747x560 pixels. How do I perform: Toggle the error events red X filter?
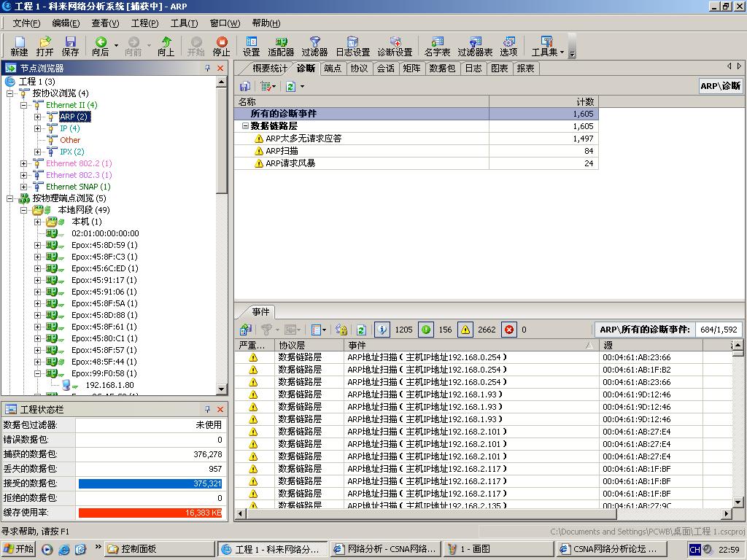(x=509, y=330)
